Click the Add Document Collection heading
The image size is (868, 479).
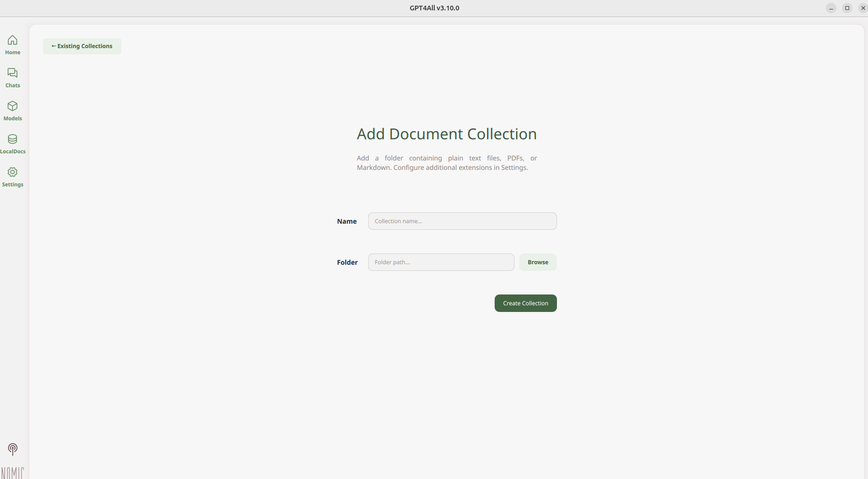[447, 134]
